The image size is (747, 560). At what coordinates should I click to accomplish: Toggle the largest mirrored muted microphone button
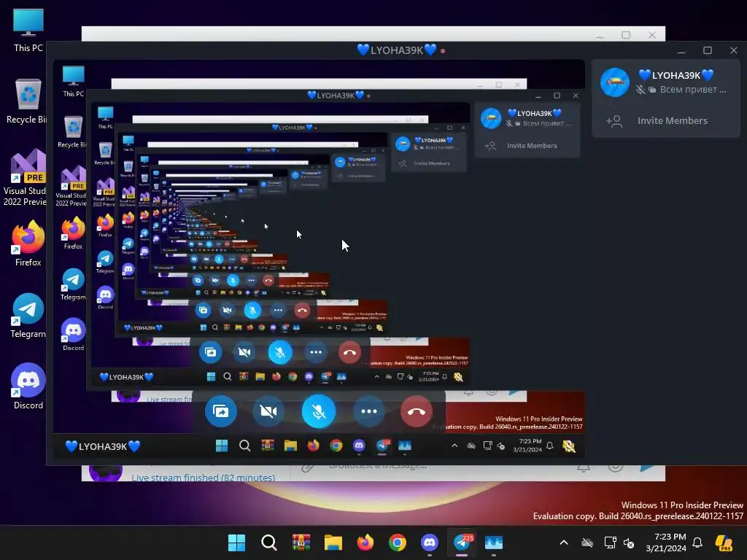[x=319, y=411]
